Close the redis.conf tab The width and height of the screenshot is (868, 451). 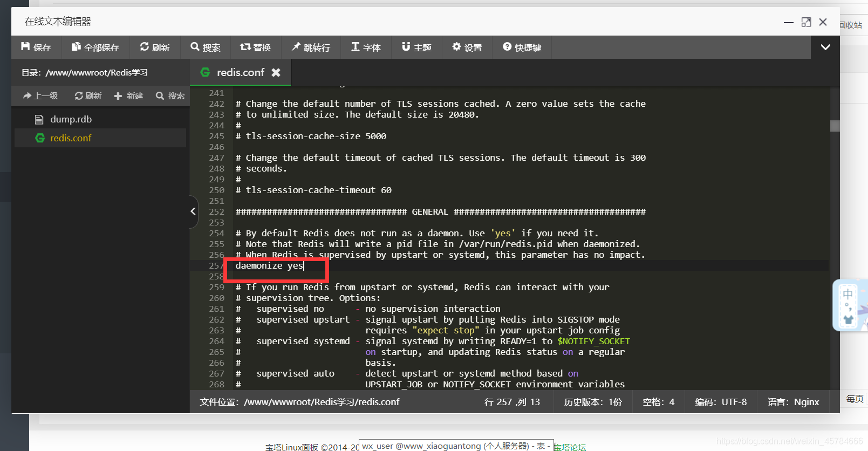(276, 72)
